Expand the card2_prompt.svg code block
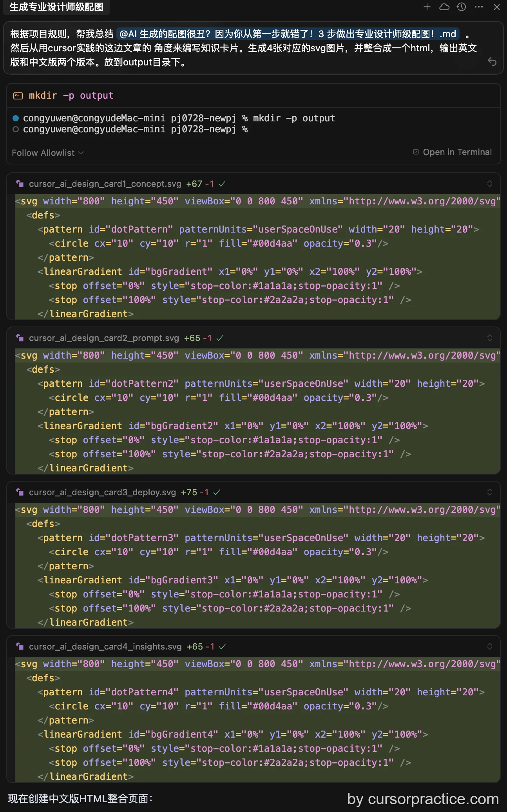The image size is (507, 812). point(490,338)
